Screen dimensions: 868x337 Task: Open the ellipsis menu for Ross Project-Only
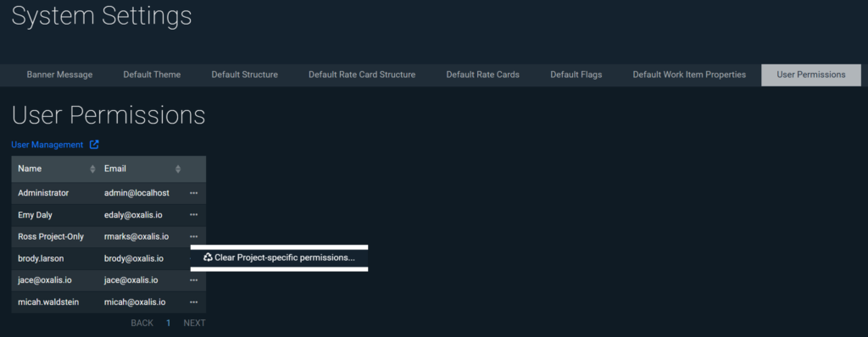tap(193, 237)
